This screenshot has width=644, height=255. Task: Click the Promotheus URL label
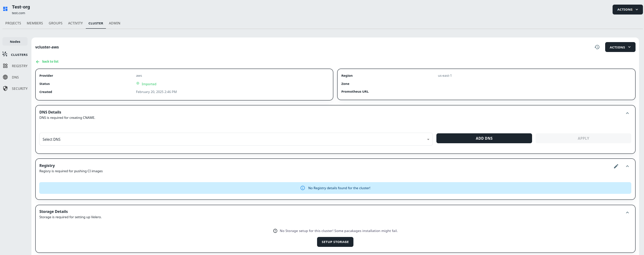[x=355, y=92]
